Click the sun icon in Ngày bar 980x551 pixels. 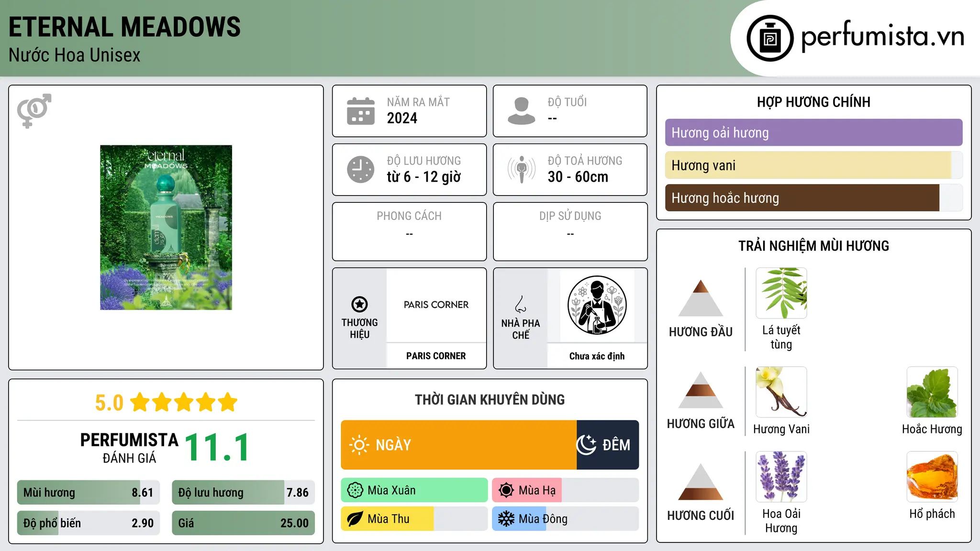[359, 445]
